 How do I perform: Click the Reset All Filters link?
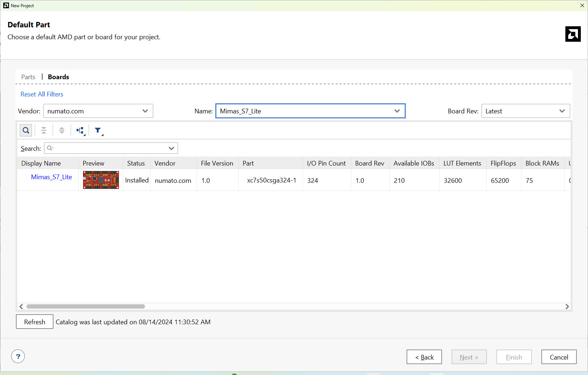42,94
